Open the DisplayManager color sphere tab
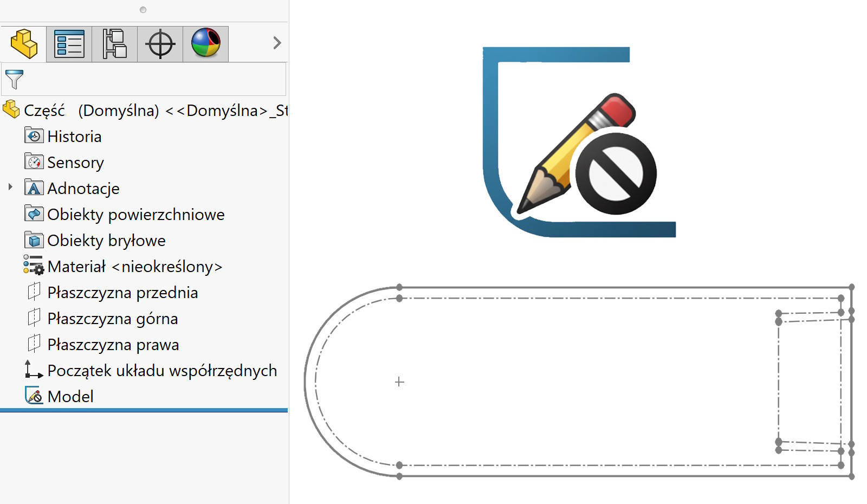The image size is (867, 504). click(206, 44)
